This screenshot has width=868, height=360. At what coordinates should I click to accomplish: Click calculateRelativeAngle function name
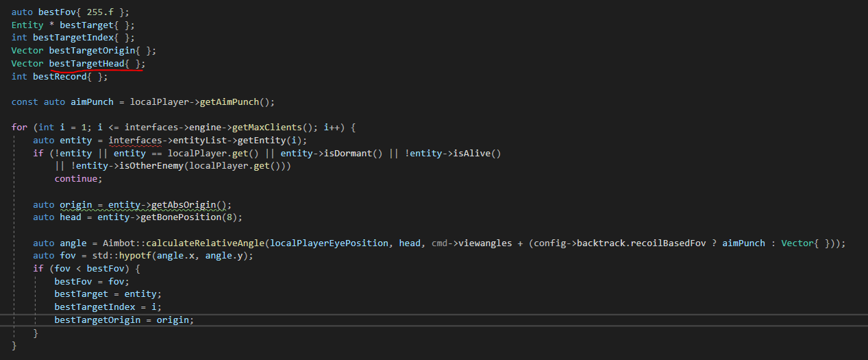point(204,243)
